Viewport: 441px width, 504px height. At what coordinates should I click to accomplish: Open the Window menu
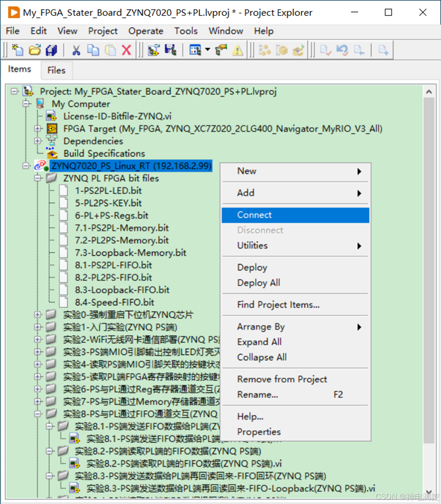click(226, 31)
